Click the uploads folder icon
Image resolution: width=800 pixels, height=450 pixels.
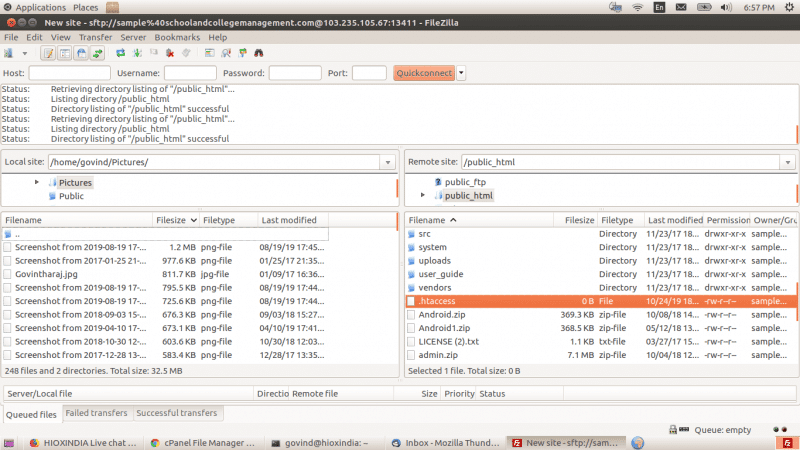pos(411,261)
